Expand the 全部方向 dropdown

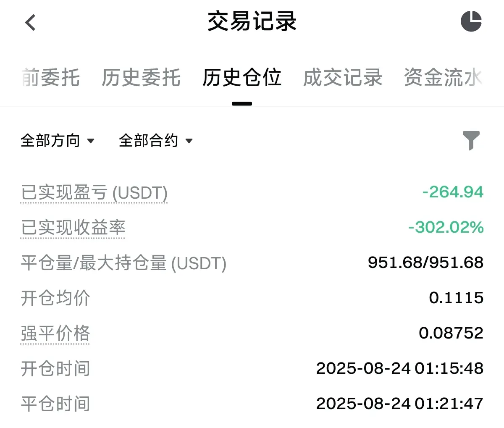click(x=58, y=141)
